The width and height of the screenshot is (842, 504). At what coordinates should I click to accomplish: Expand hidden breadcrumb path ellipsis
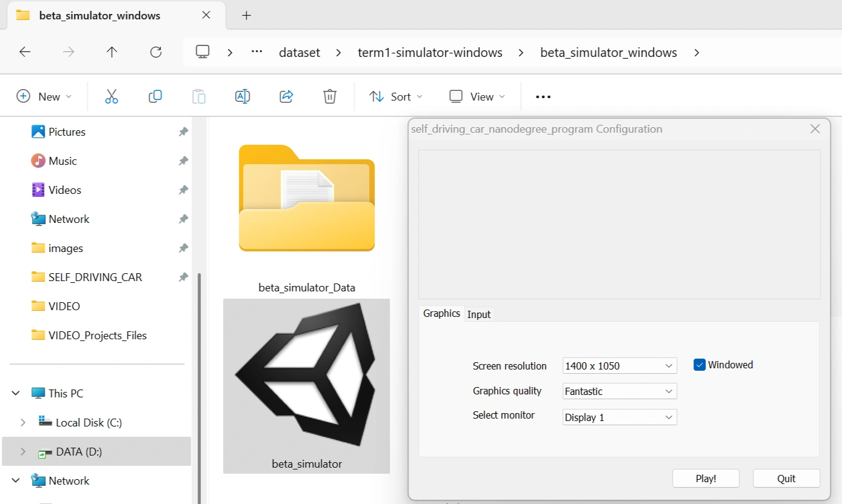coord(257,52)
